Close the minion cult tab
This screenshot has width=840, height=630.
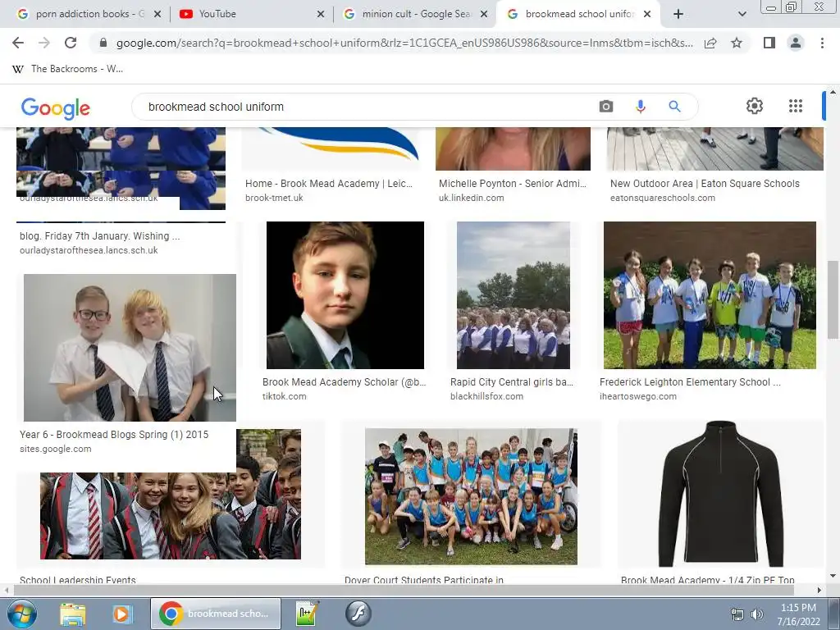pyautogui.click(x=484, y=15)
